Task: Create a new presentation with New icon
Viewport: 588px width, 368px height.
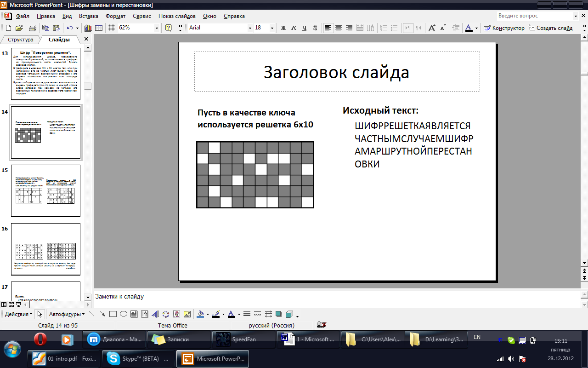Action: [x=8, y=28]
